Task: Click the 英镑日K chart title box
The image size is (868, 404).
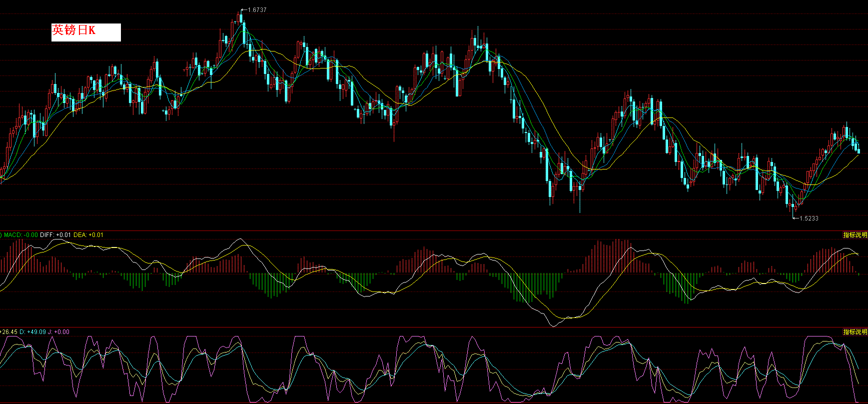Action: [86, 32]
